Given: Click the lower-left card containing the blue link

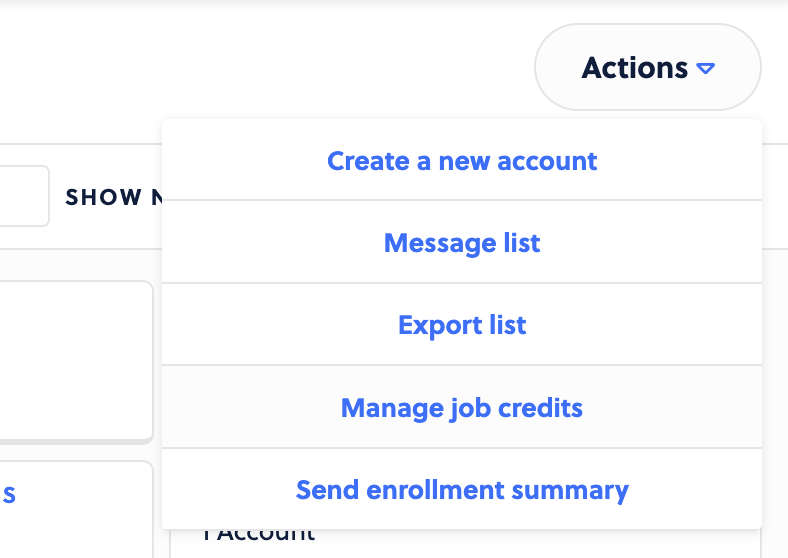Looking at the screenshot, I should [76, 509].
